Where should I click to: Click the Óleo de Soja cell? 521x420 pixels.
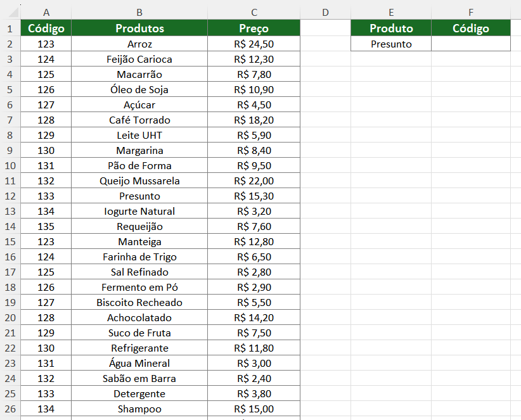[x=139, y=90]
